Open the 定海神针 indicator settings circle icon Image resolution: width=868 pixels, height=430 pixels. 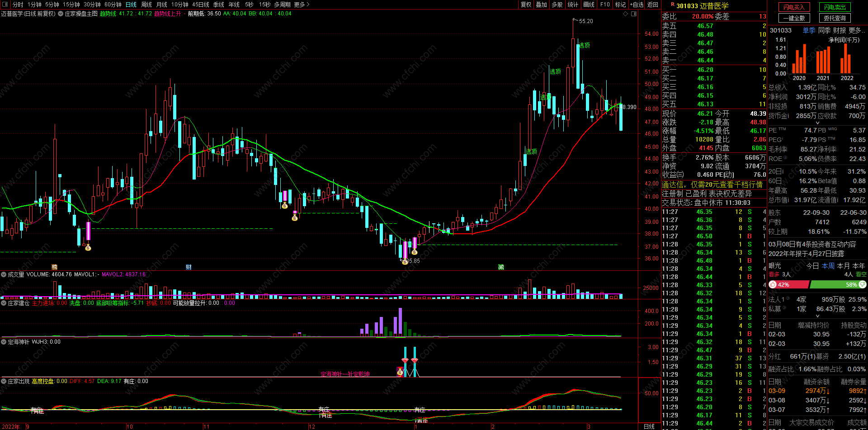4,342
